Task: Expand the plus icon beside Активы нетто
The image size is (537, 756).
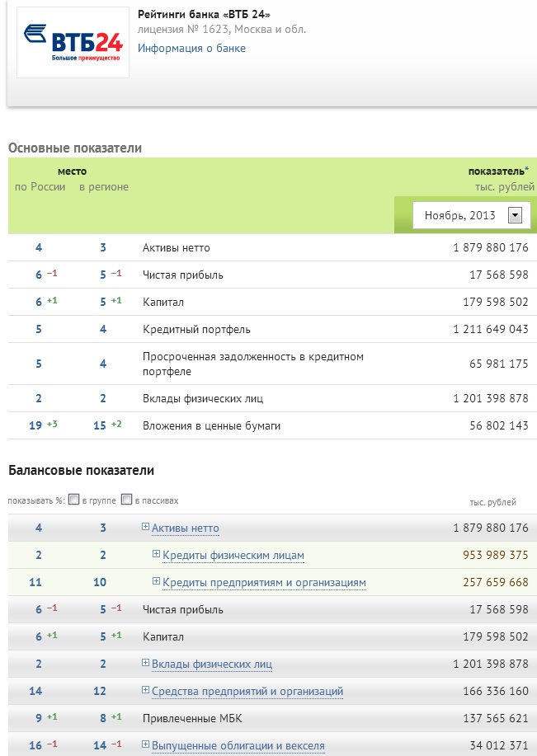Action: pyautogui.click(x=146, y=527)
